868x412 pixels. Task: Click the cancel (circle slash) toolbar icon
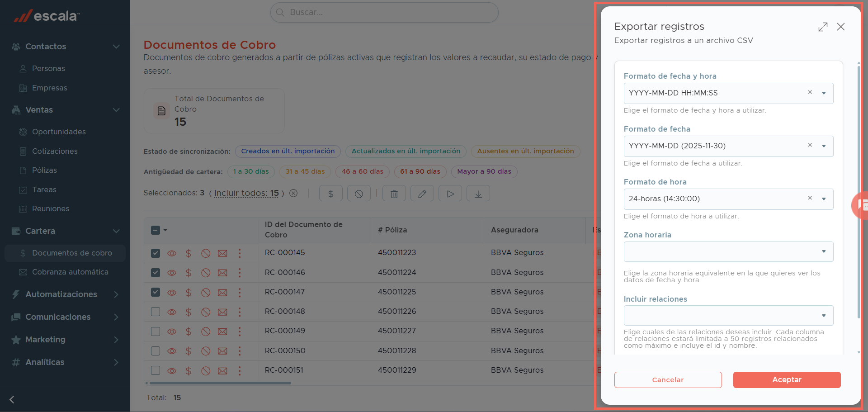(359, 194)
